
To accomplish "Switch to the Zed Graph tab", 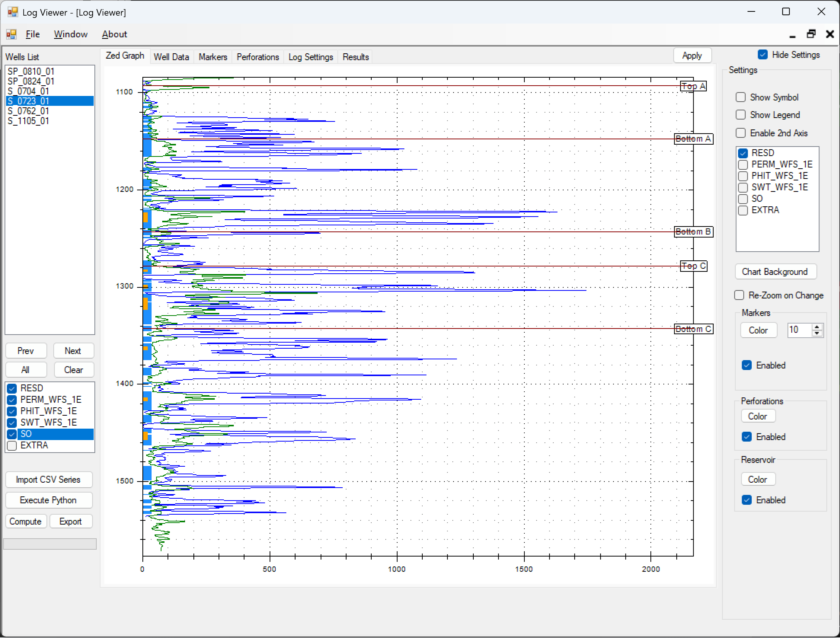I will [x=125, y=56].
